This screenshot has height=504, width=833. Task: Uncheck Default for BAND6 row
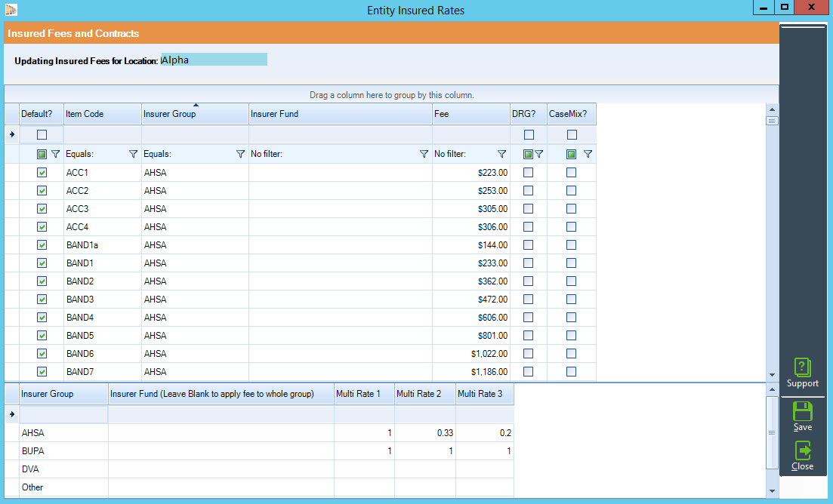pos(42,353)
